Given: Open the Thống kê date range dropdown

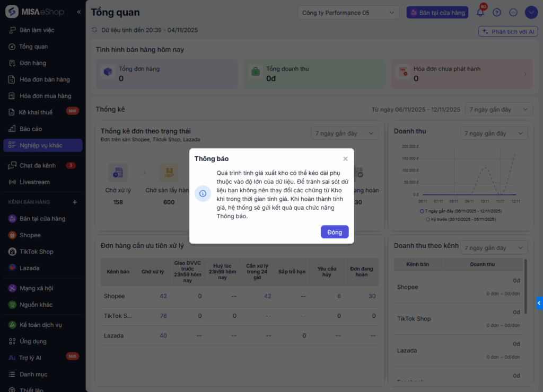Looking at the screenshot, I should (x=498, y=110).
